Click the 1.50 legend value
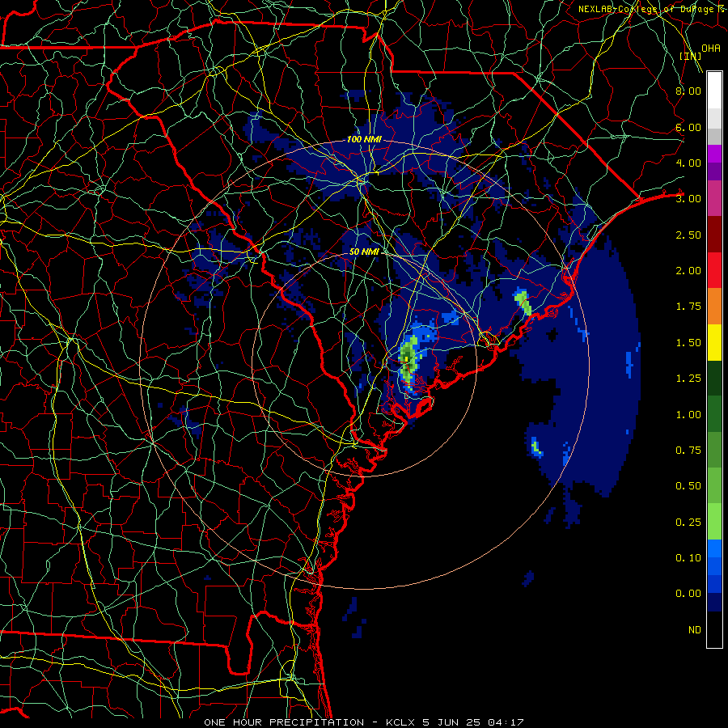The height and width of the screenshot is (728, 728). pos(688,343)
